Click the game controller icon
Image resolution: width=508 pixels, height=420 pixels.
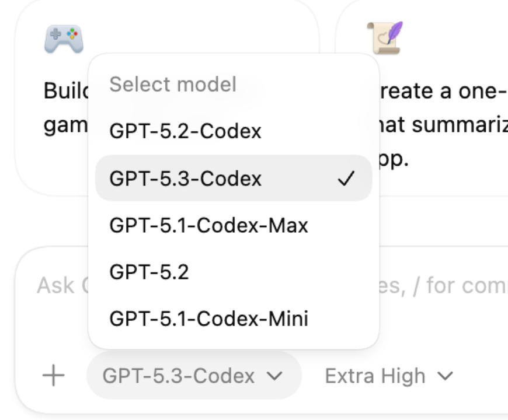click(x=64, y=38)
